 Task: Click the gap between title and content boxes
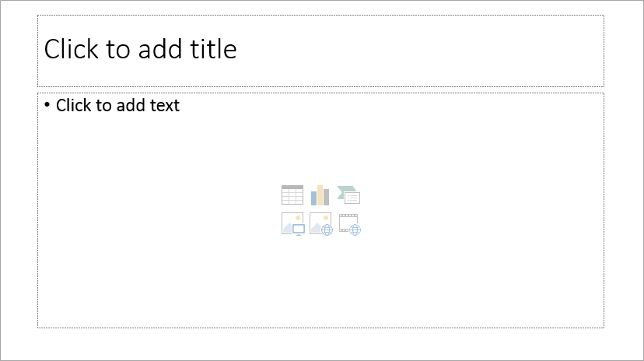(x=320, y=90)
